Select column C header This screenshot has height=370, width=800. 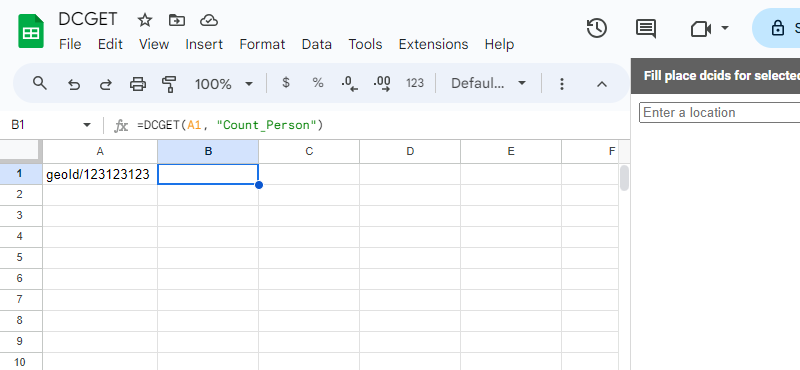309,152
